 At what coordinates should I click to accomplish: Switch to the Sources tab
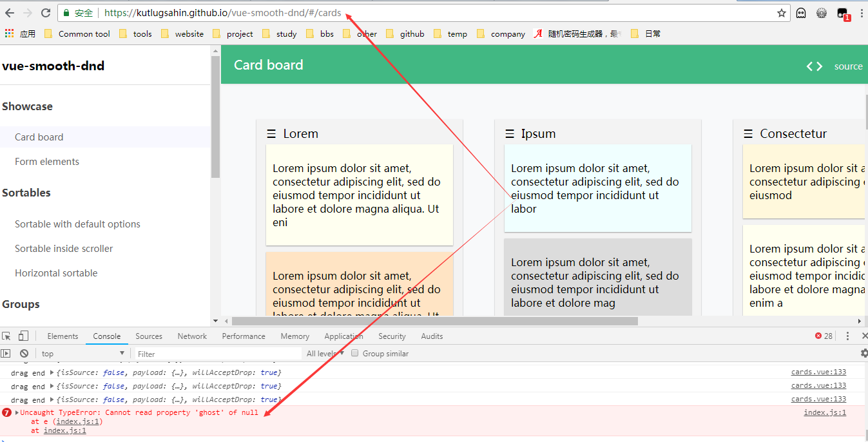[149, 336]
